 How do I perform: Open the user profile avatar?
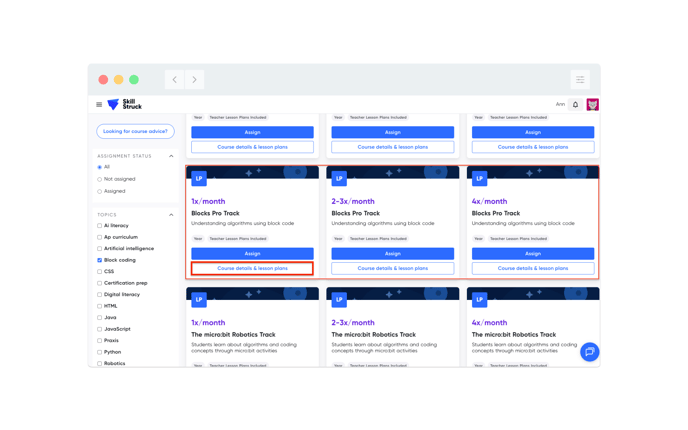592,105
